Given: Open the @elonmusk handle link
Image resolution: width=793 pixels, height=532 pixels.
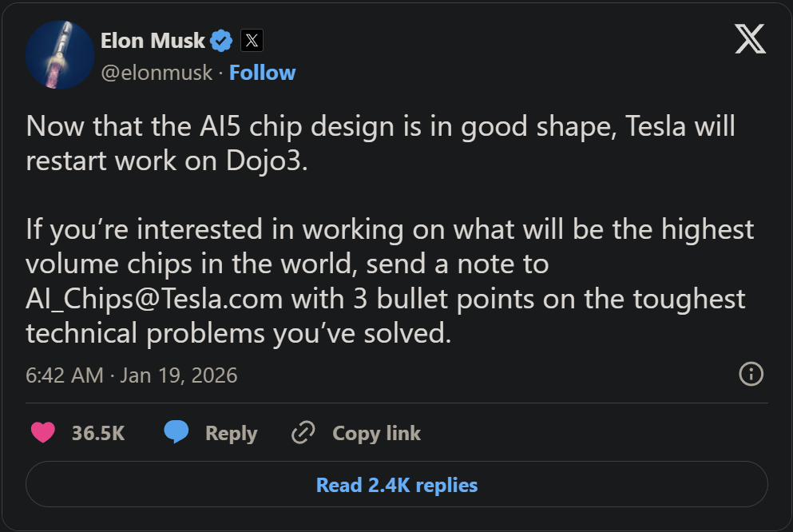Looking at the screenshot, I should click(157, 73).
